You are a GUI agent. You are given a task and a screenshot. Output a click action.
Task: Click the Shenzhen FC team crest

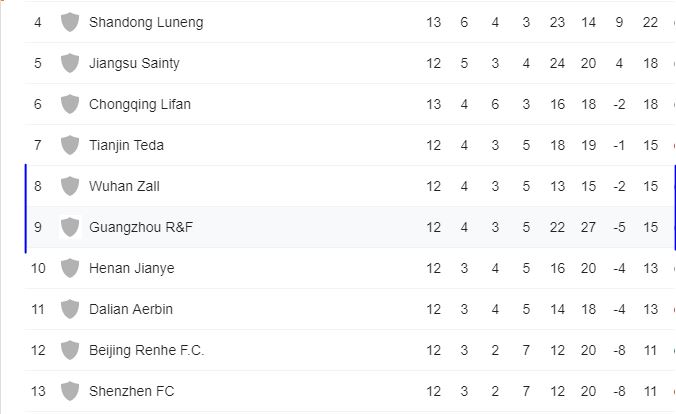69,391
